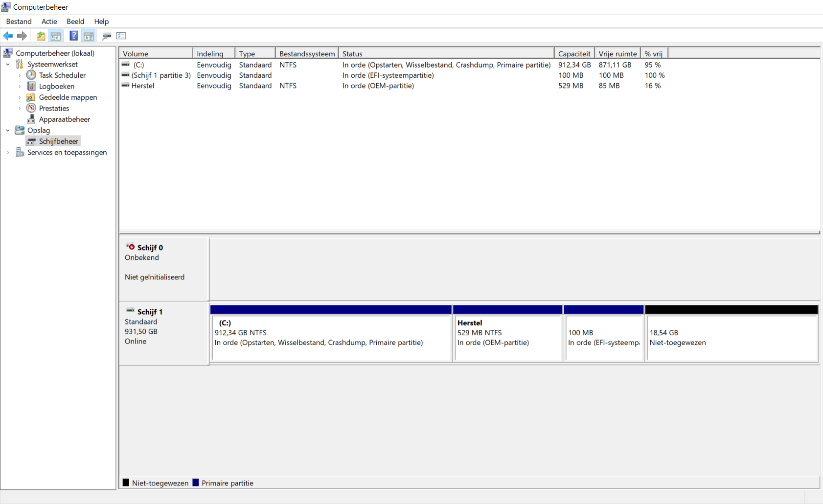Click the folder Up one level icon
This screenshot has width=823, height=504.
(x=41, y=36)
